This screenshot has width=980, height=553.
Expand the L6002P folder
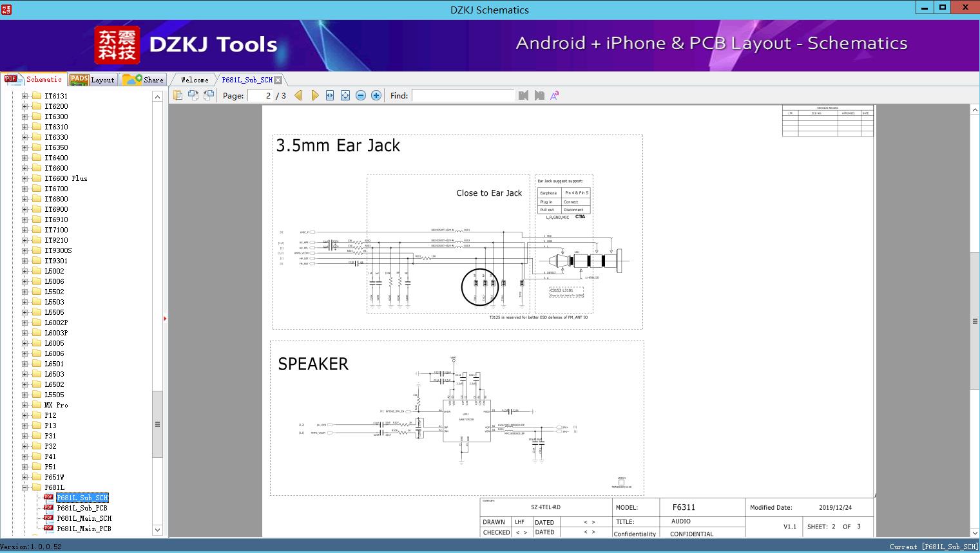click(24, 323)
